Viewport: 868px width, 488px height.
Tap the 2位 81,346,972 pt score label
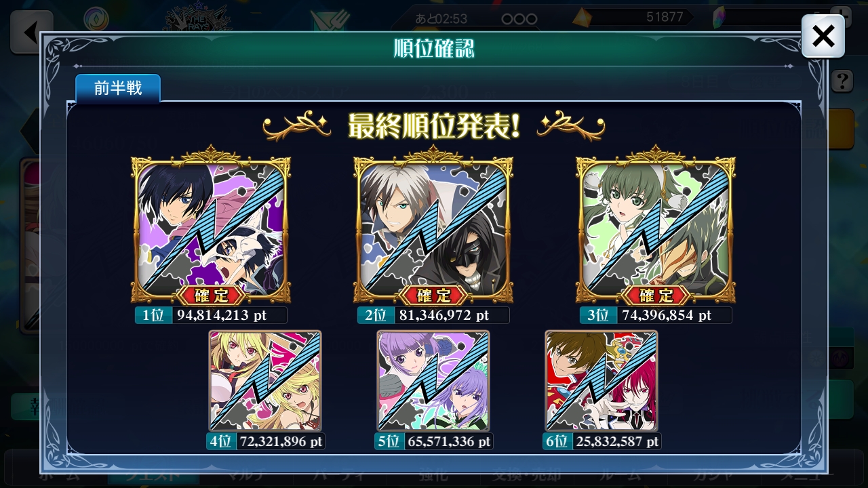[433, 315]
